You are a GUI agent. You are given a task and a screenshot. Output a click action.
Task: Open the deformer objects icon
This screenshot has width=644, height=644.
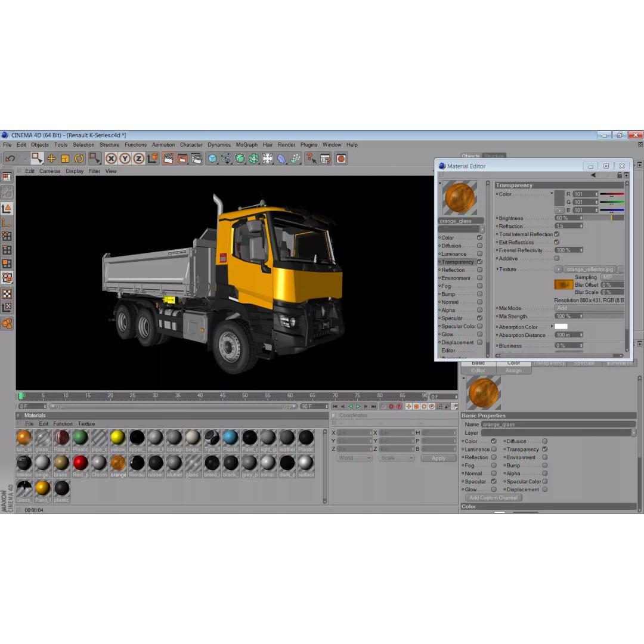pyautogui.click(x=281, y=159)
